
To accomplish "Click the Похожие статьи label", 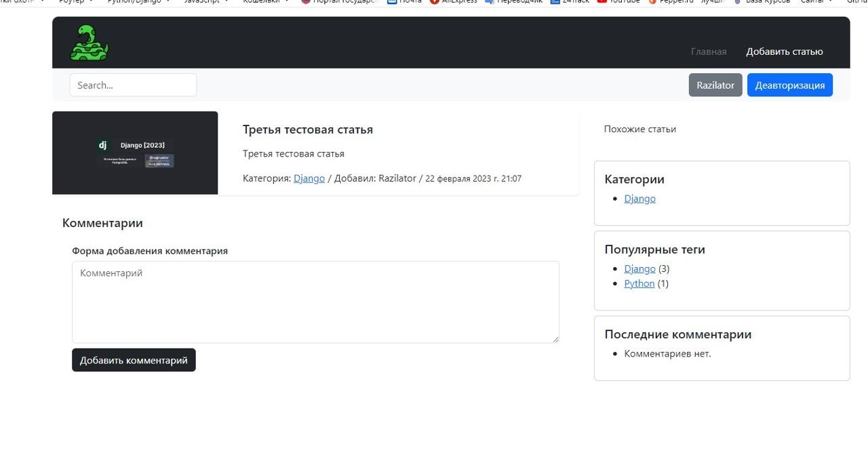I will (640, 129).
